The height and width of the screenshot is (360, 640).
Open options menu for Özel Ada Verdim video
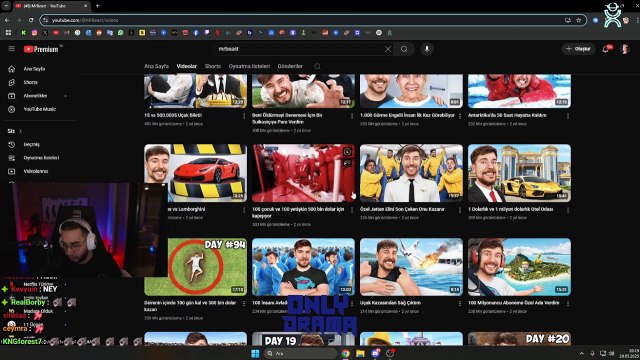[568, 304]
